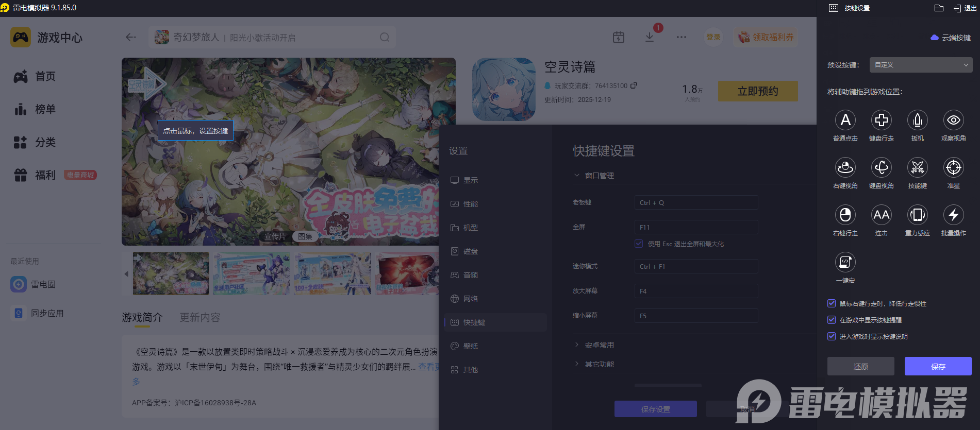This screenshot has width=980, height=430.
Task: Open 音频 settings category
Action: (495, 275)
